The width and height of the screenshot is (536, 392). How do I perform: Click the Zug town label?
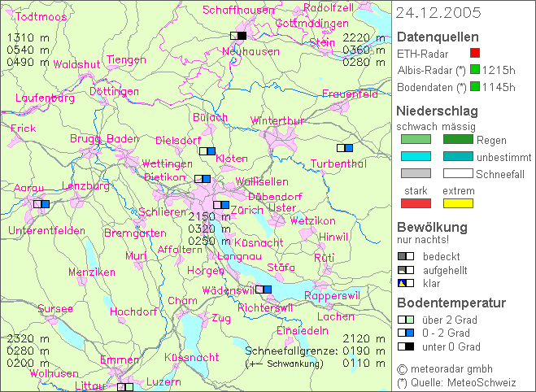(221, 319)
